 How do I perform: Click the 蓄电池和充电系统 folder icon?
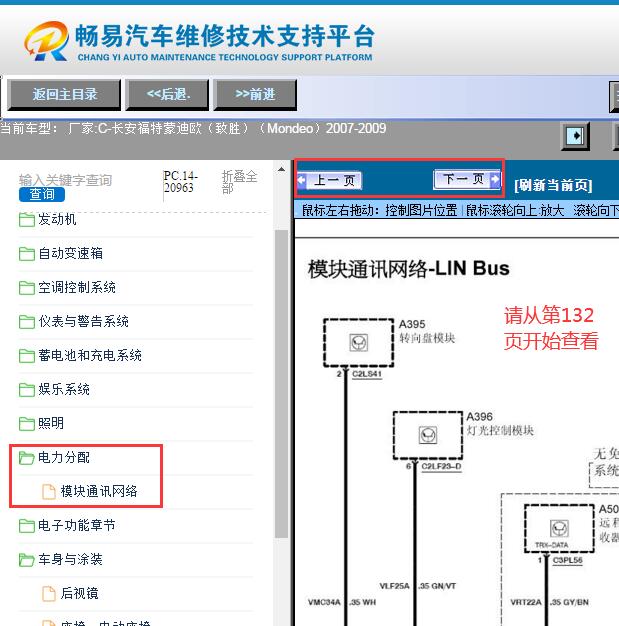point(26,355)
